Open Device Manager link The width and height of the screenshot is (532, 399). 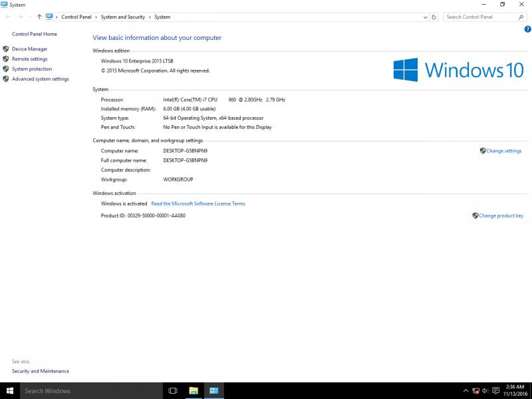pos(29,49)
